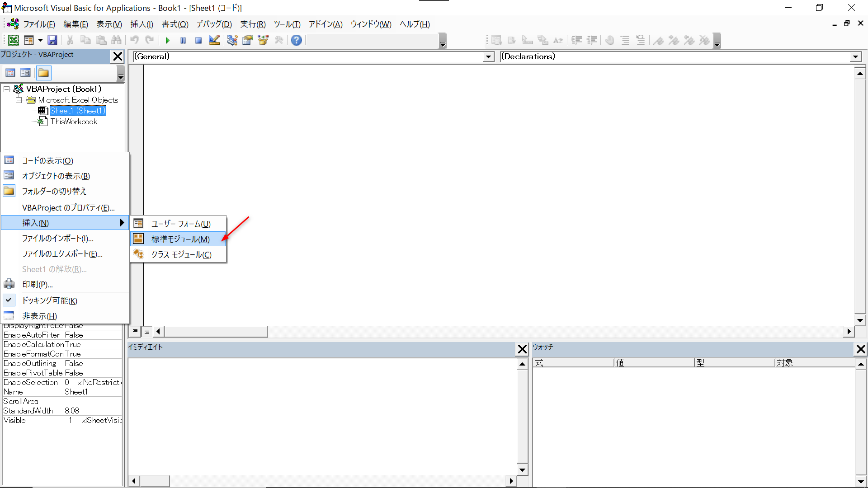Screen dimensions: 868x488
Task: Open standard toolbar options overflow arrow
Action: [x=443, y=41]
